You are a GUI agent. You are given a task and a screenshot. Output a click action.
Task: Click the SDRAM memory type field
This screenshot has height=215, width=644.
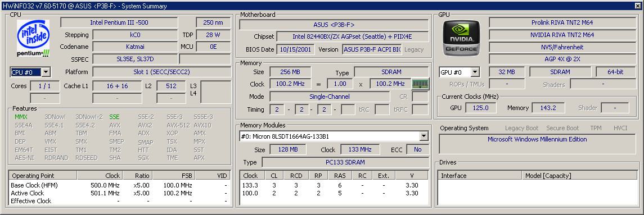click(391, 72)
